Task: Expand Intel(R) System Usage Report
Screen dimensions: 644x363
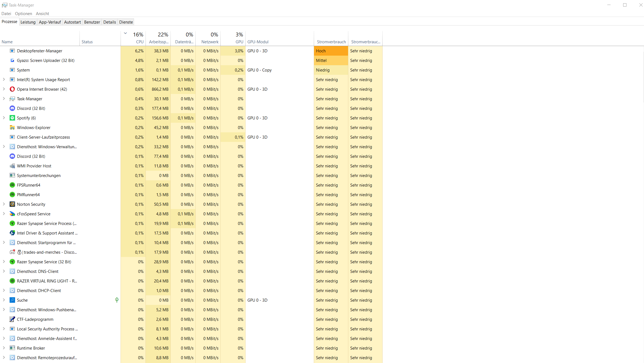Action: (x=4, y=79)
